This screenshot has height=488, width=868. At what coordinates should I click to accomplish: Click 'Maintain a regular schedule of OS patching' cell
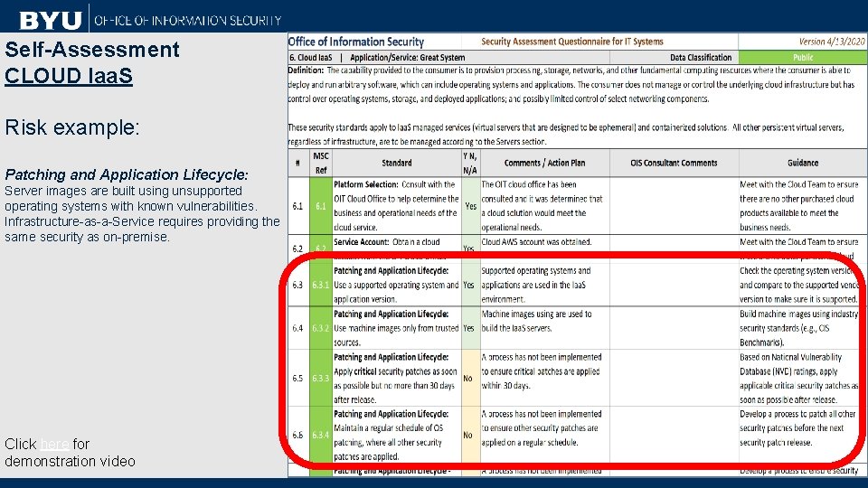tap(396, 435)
